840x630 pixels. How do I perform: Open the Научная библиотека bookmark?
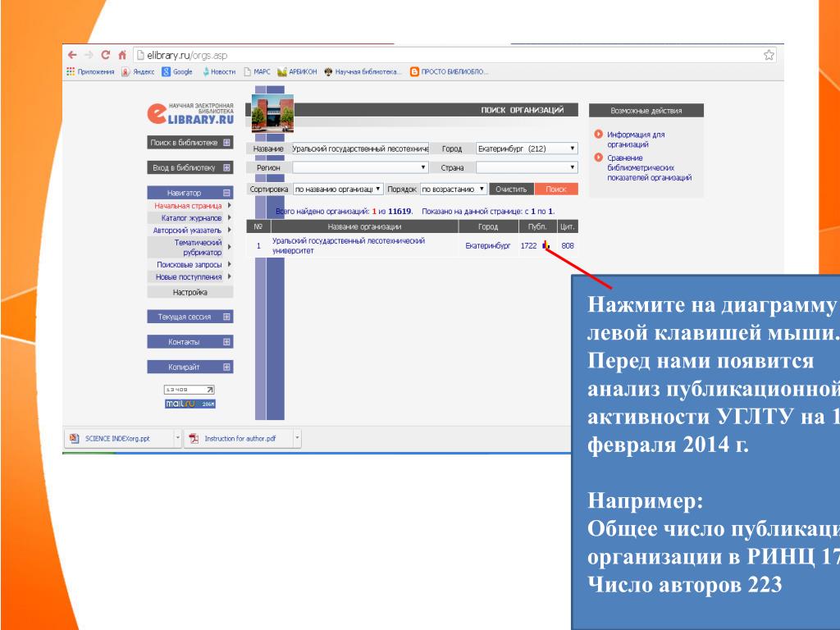pyautogui.click(x=363, y=72)
